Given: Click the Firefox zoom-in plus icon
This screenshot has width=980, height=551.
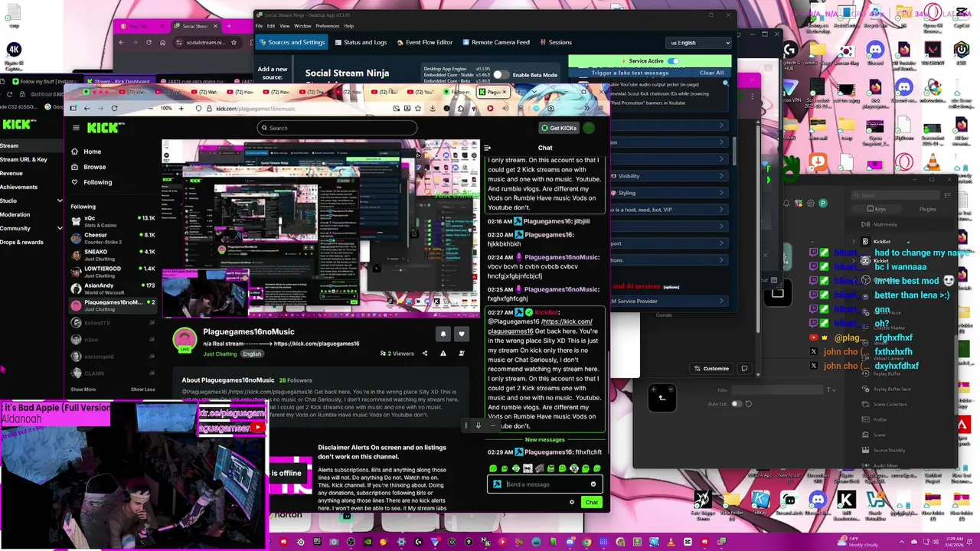Looking at the screenshot, I should click(181, 109).
